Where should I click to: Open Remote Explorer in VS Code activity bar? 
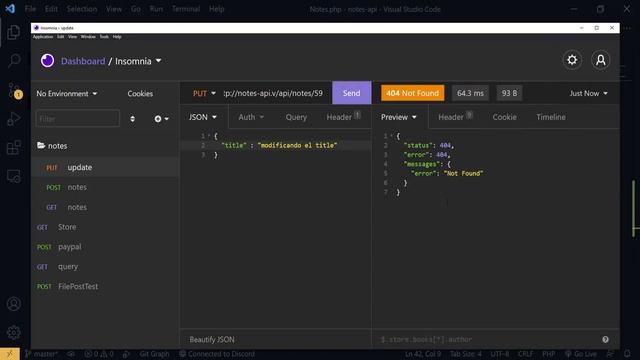13,176
